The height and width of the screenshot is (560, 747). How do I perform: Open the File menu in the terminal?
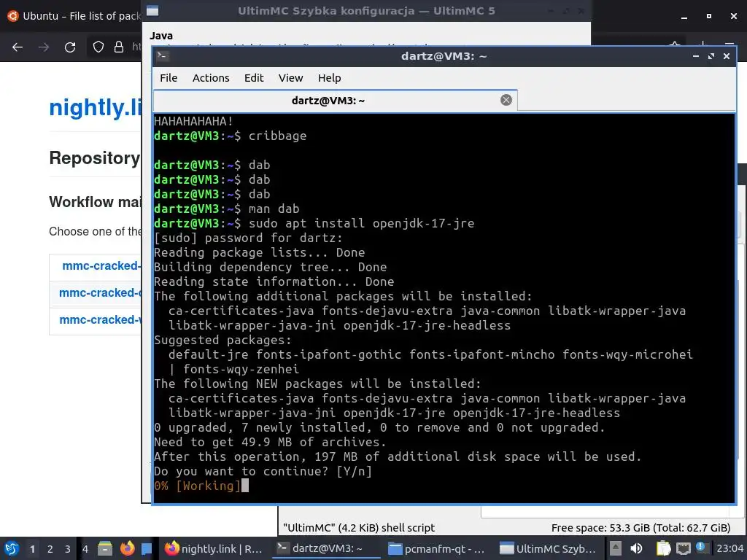[x=169, y=77]
